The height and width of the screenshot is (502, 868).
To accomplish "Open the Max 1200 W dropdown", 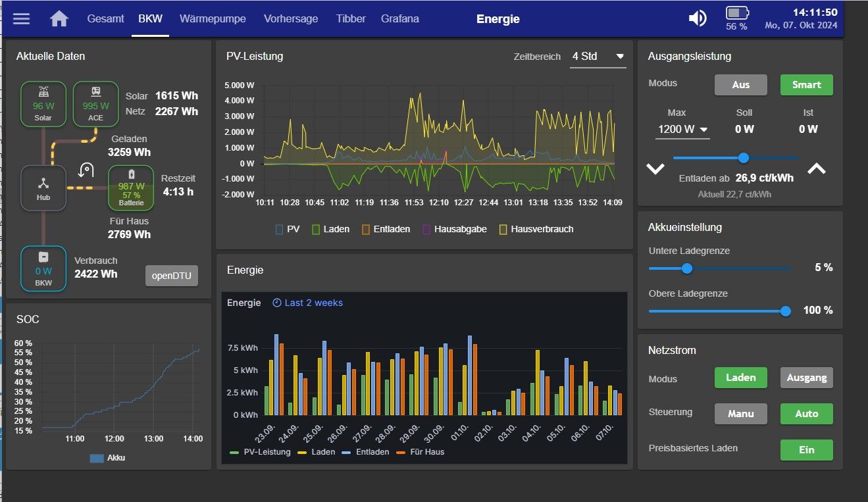I will coord(682,129).
